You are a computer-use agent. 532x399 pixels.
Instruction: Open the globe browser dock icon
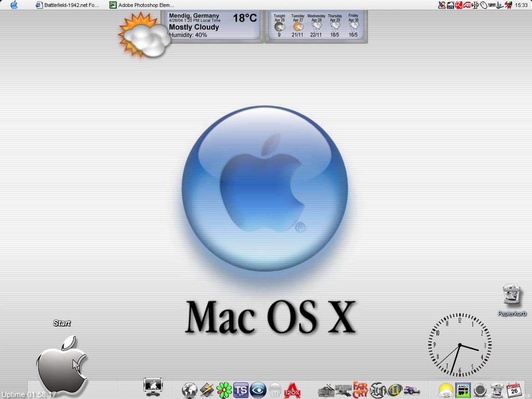pos(190,390)
